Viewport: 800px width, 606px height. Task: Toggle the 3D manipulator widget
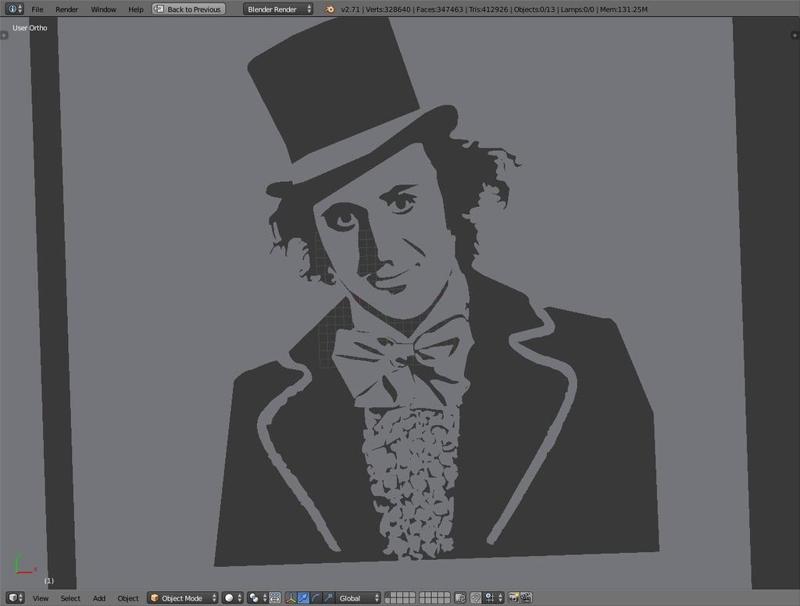click(290, 596)
